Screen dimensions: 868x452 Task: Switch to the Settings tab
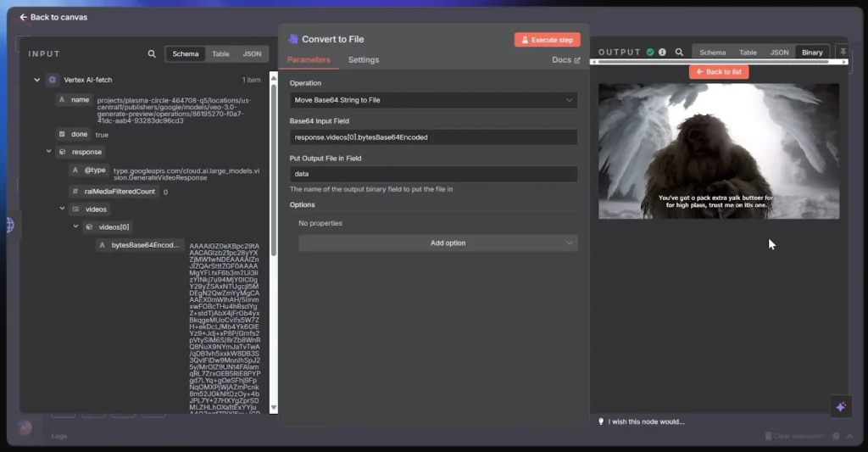(364, 60)
